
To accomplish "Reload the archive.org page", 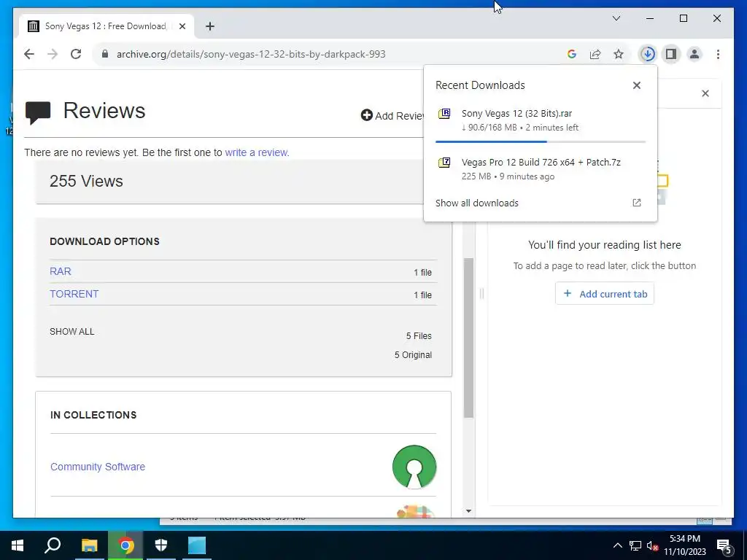I will point(76,54).
